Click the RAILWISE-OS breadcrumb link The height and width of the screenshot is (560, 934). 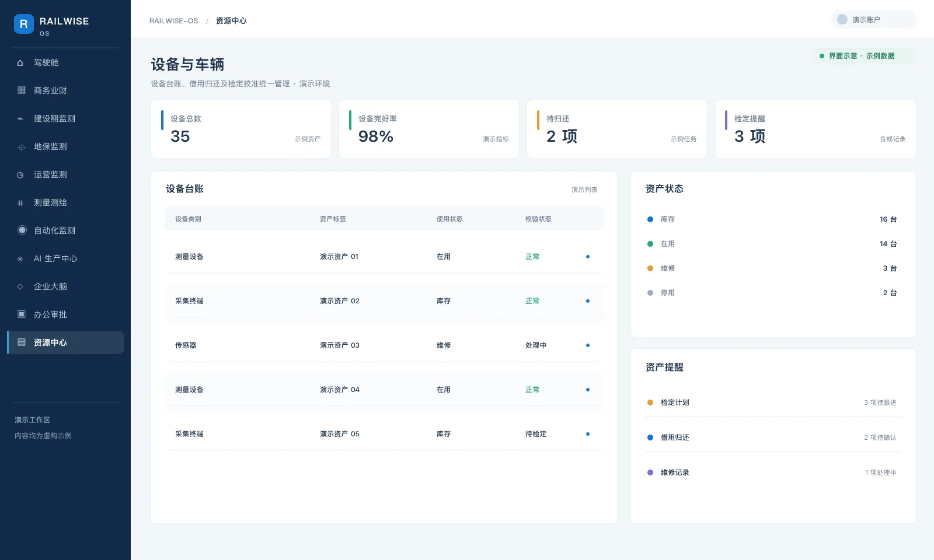point(173,21)
